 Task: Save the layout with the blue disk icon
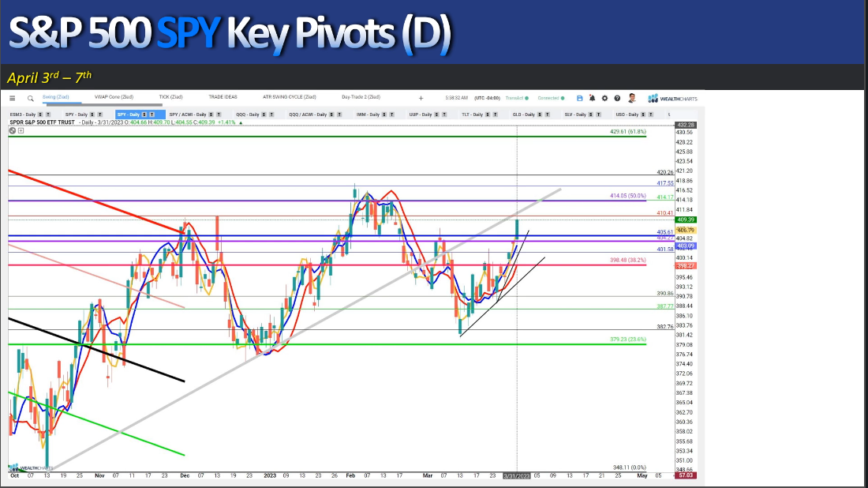(x=580, y=98)
